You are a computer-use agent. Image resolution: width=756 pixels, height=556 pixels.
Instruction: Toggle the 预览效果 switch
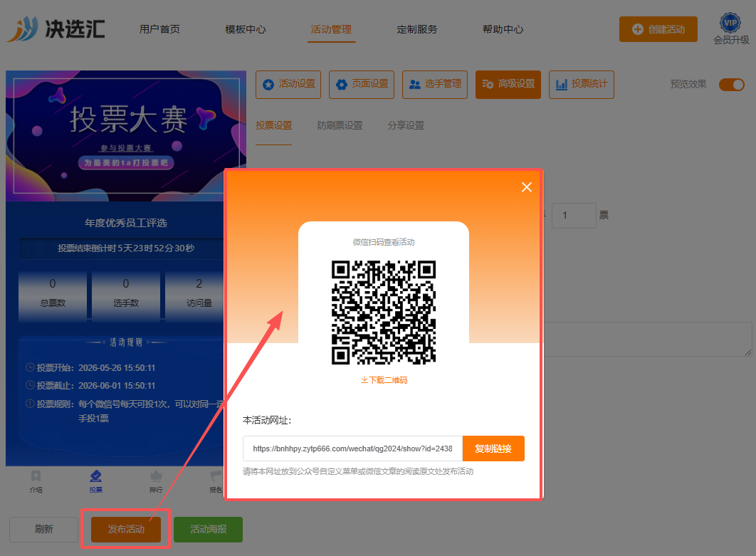(x=731, y=85)
